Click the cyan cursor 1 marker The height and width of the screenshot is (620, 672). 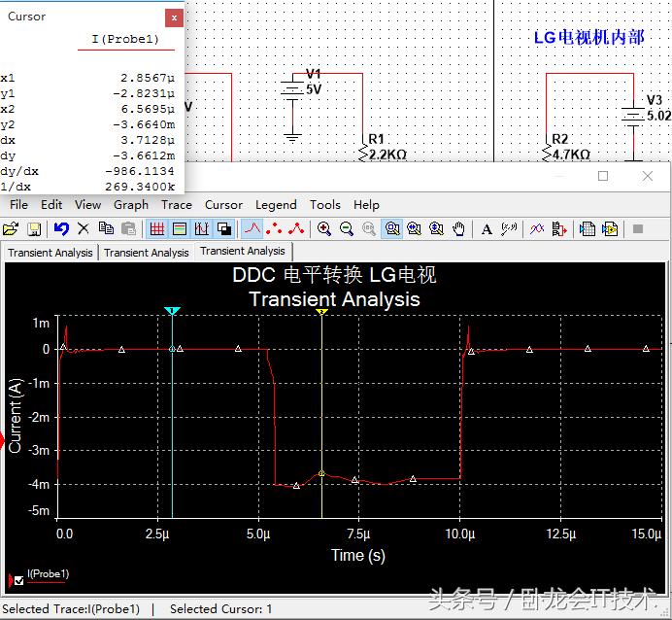click(172, 311)
